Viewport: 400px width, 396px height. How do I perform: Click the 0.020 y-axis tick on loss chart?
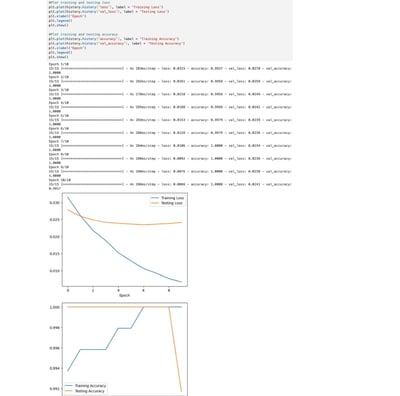[x=55, y=237]
